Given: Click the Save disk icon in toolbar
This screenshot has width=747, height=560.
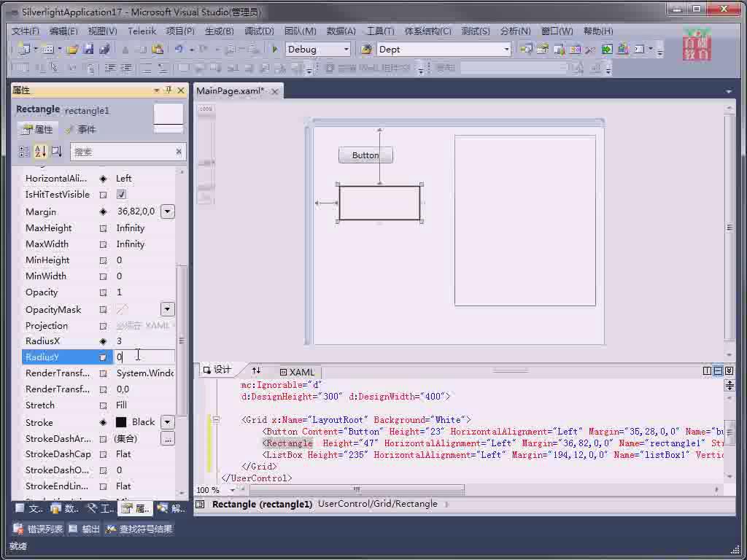Looking at the screenshot, I should point(88,49).
